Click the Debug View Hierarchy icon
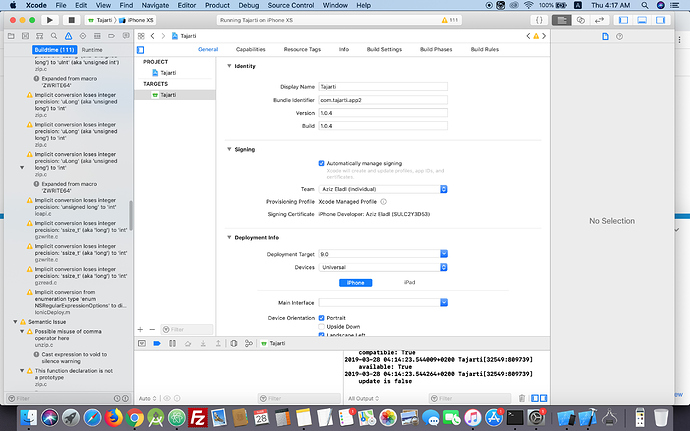This screenshot has width=690, height=431. click(234, 343)
